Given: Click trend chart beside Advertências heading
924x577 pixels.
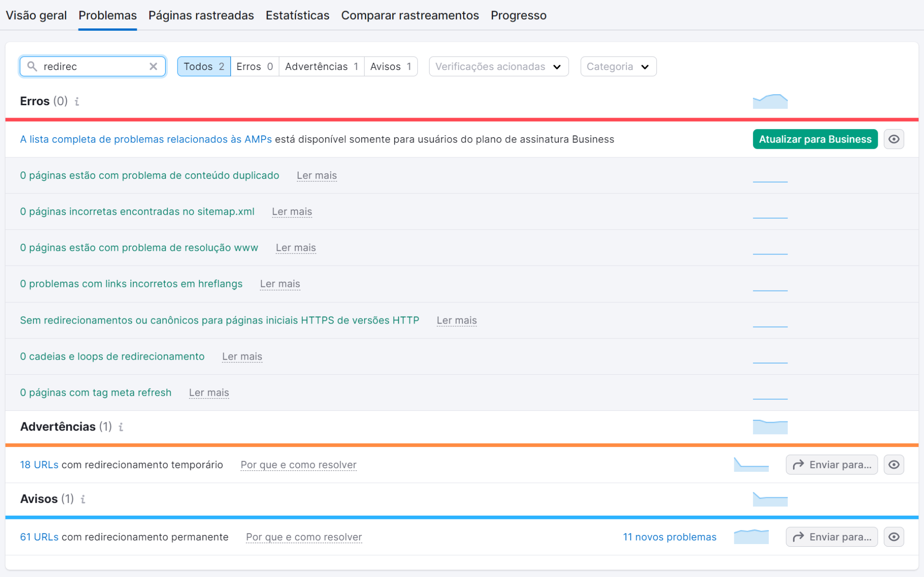Looking at the screenshot, I should coord(770,426).
